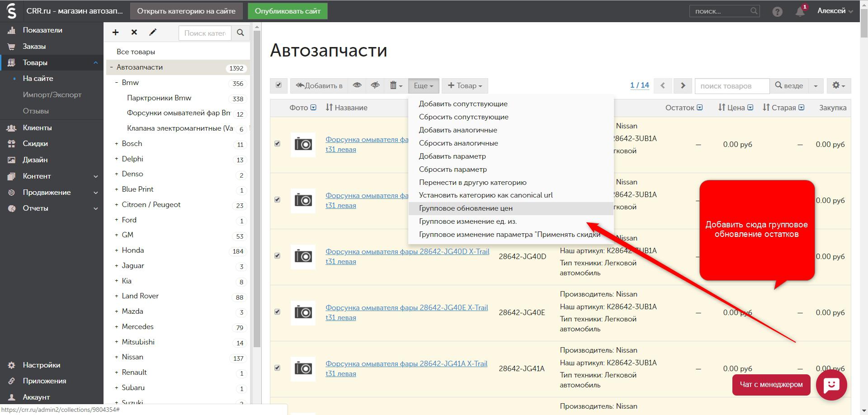The height and width of the screenshot is (415, 868).
Task: Click the magnifier in the top search box
Action: coord(754,11)
